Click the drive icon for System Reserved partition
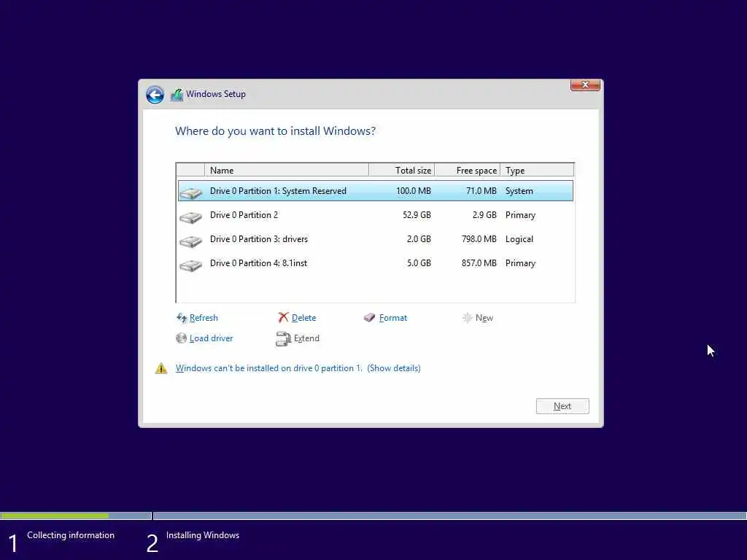This screenshot has width=747, height=560. [191, 192]
